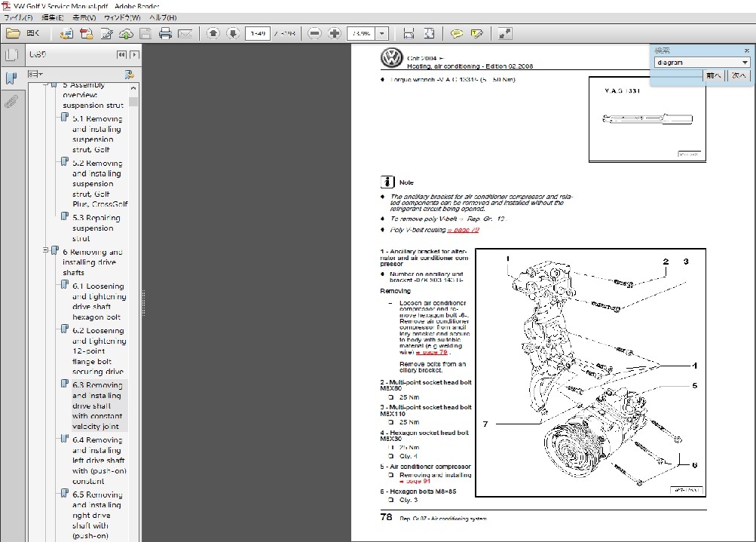Click the bookmarks panel scroll up arrow
This screenshot has width=756, height=542.
point(133,89)
